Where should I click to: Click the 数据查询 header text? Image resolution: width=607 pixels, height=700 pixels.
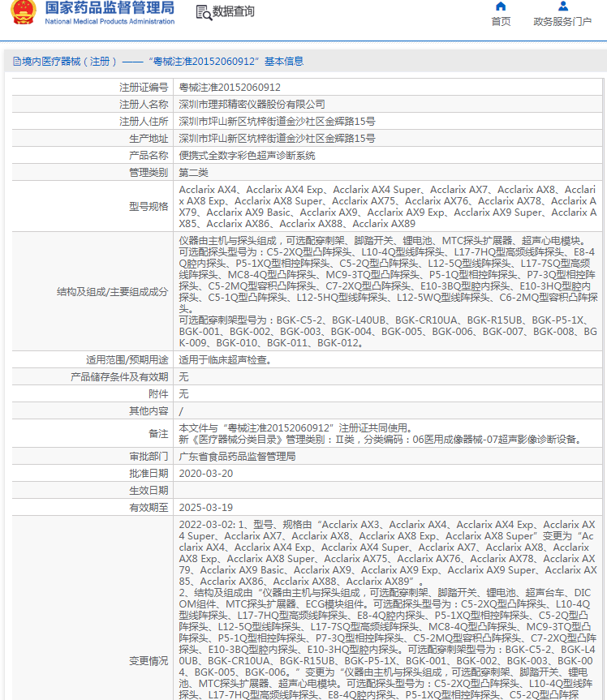click(233, 12)
